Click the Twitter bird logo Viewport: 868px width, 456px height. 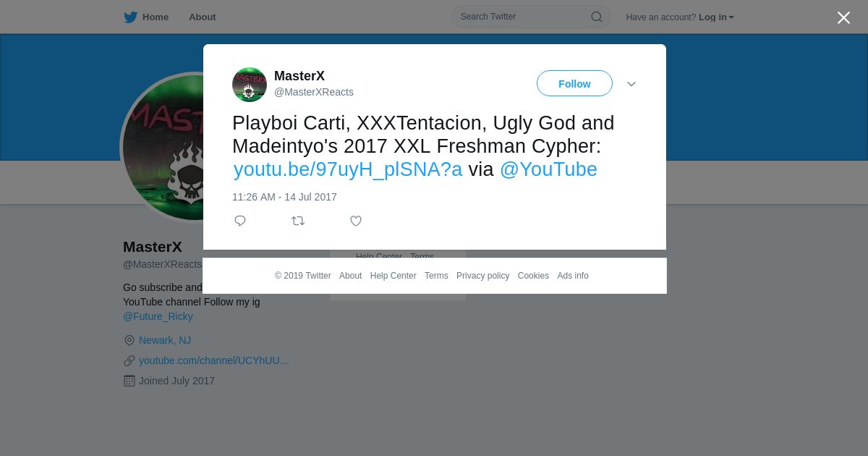[130, 17]
